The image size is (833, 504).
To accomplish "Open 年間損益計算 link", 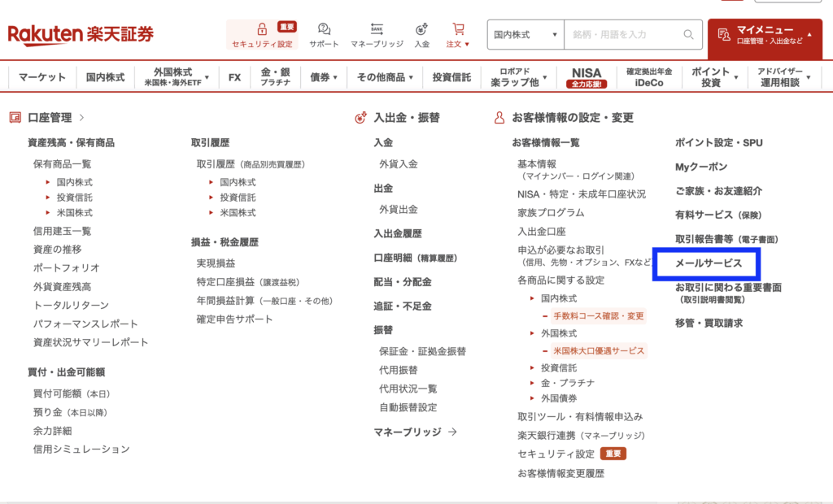I will [x=264, y=301].
